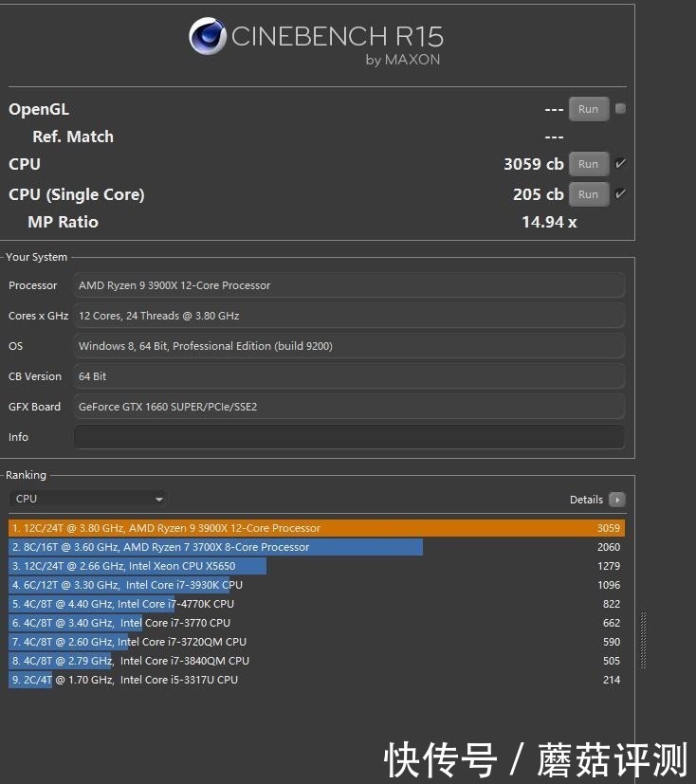This screenshot has height=784, width=696.
Task: Select the Core i7-3930K ranking entry
Action: (316, 585)
